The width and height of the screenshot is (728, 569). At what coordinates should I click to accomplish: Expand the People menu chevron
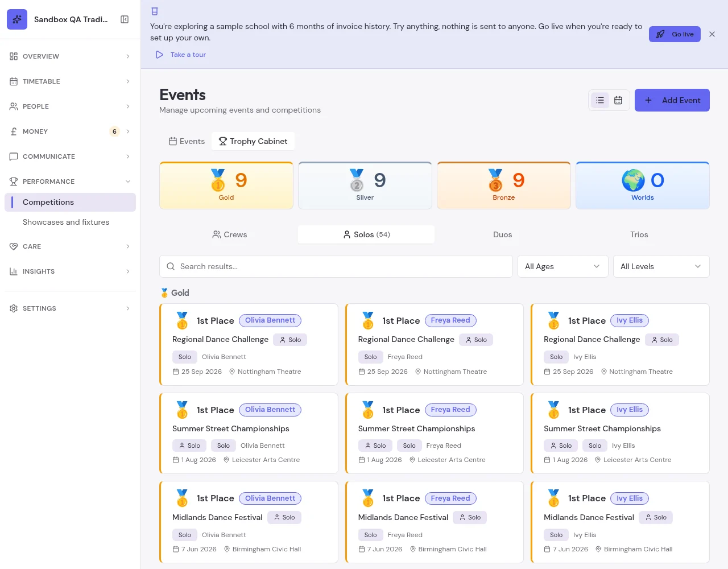click(128, 106)
